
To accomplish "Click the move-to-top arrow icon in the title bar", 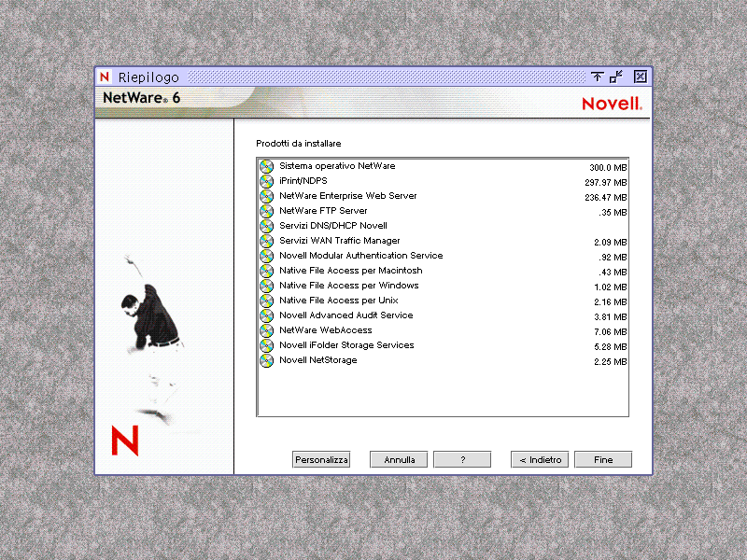I will (x=597, y=77).
